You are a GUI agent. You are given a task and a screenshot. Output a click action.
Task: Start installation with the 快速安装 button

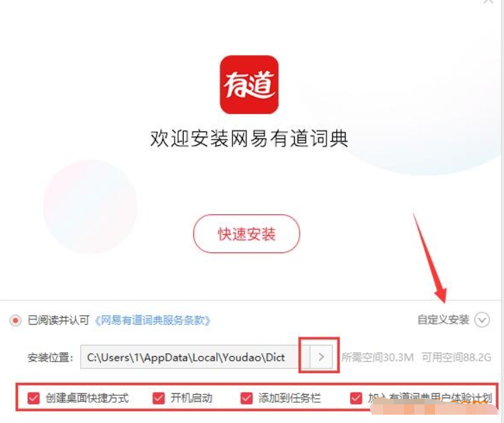pyautogui.click(x=246, y=234)
